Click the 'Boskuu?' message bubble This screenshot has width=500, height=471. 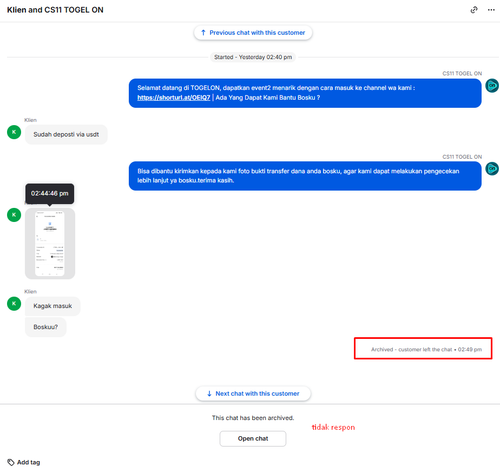point(46,327)
